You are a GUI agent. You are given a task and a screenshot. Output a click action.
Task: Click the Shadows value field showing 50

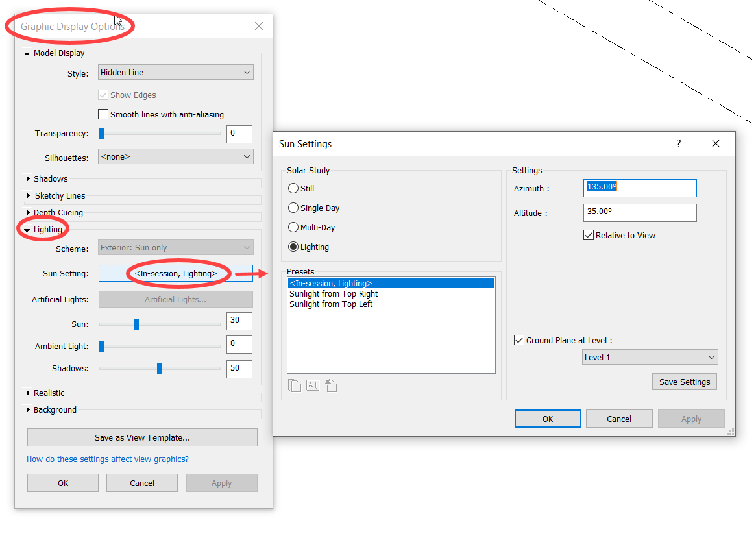(x=239, y=369)
